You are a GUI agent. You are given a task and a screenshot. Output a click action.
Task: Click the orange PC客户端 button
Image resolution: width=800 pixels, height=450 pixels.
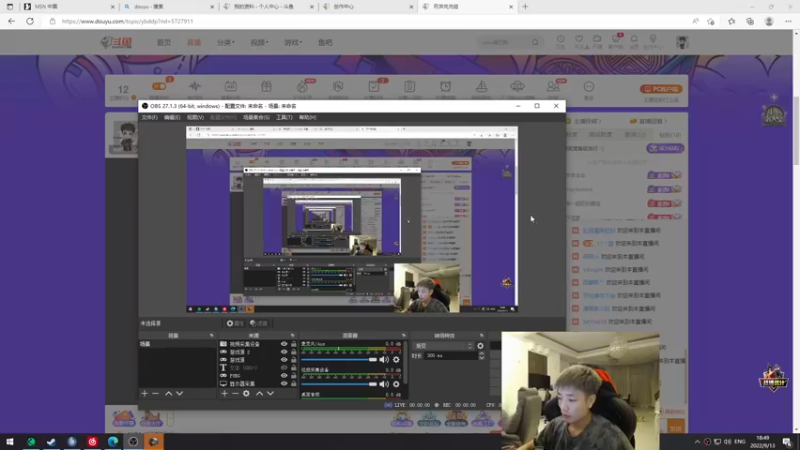point(661,89)
